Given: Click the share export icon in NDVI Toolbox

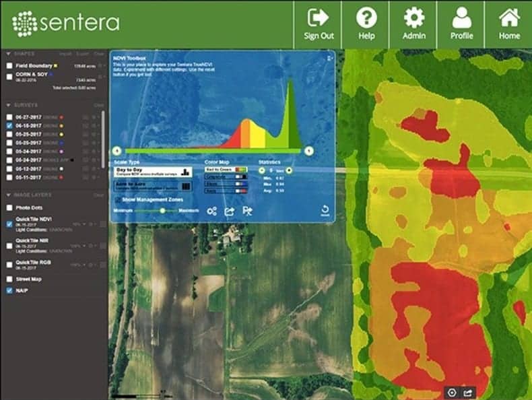Looking at the screenshot, I should 230,211.
